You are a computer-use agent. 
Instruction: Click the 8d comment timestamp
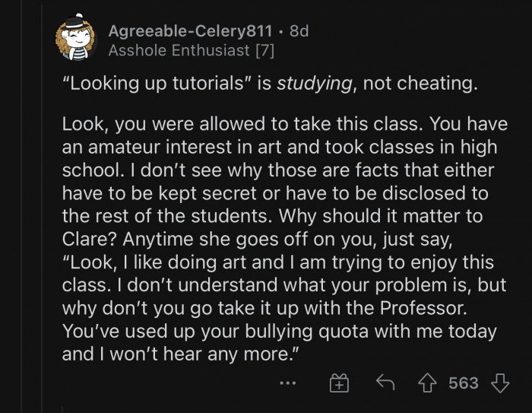click(x=299, y=31)
